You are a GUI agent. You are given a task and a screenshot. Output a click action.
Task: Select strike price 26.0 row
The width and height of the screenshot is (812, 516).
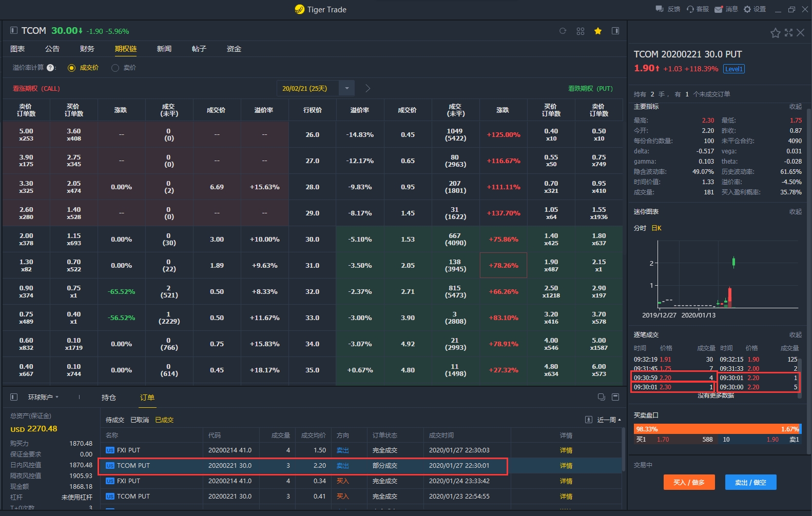313,135
